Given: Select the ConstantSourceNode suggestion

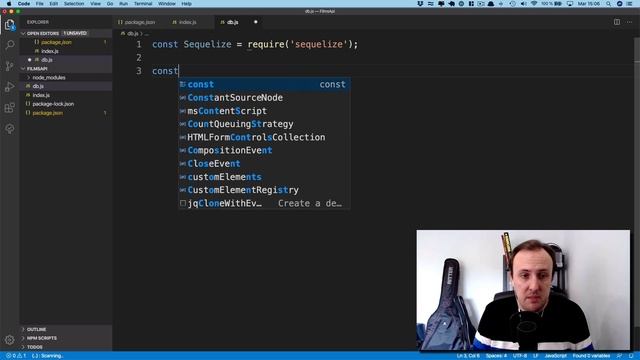Looking at the screenshot, I should [x=264, y=98].
